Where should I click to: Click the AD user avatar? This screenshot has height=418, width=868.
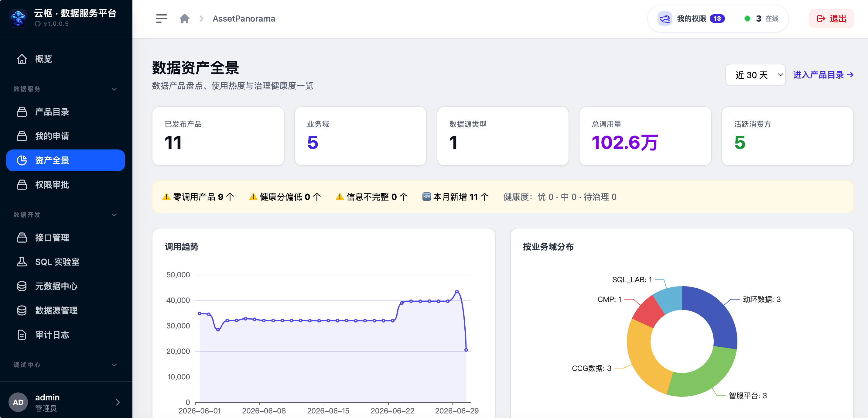(18, 402)
